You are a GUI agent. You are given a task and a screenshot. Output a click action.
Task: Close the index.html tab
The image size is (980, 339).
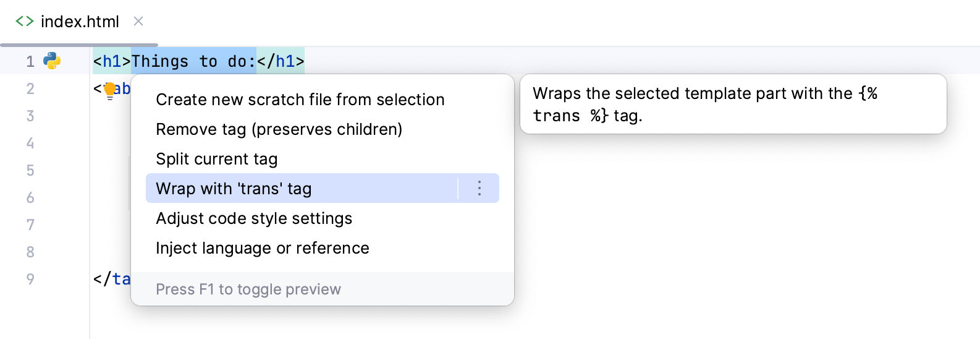(x=138, y=22)
